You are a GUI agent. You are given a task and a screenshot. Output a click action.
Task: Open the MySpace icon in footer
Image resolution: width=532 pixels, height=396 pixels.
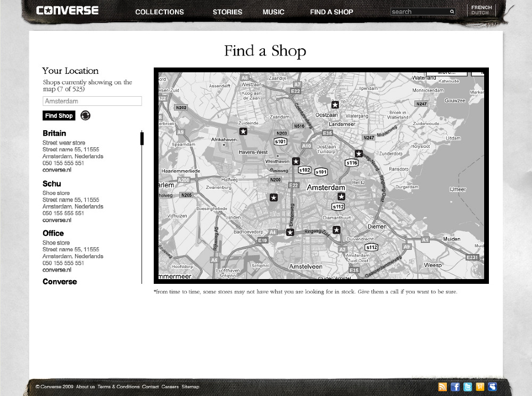(x=492, y=387)
